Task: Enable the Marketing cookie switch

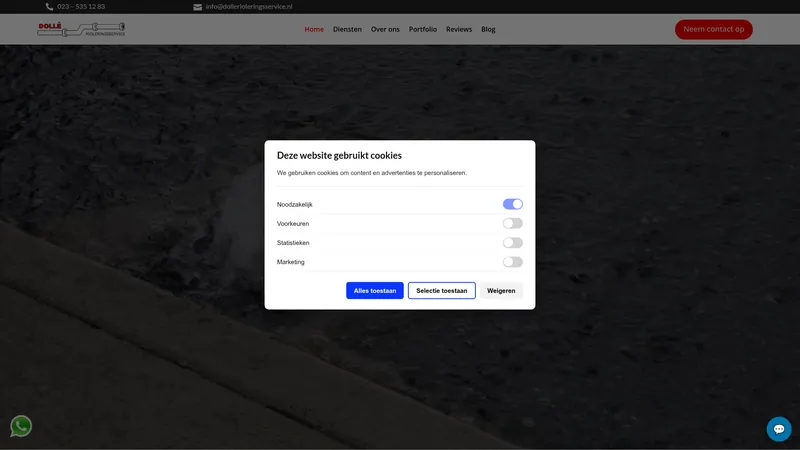Action: coord(512,262)
